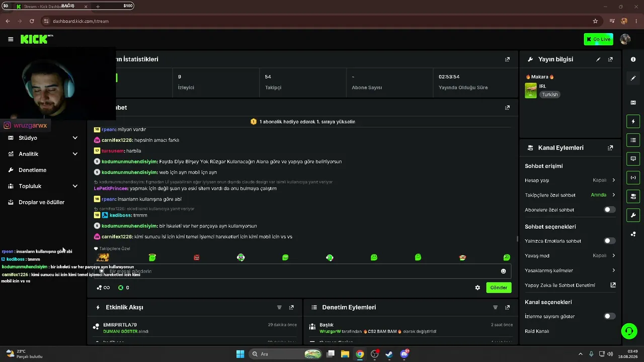Screen dimensions: 644x362
Task: Pop out the Etkinlik Akışı panel
Action: (291, 307)
